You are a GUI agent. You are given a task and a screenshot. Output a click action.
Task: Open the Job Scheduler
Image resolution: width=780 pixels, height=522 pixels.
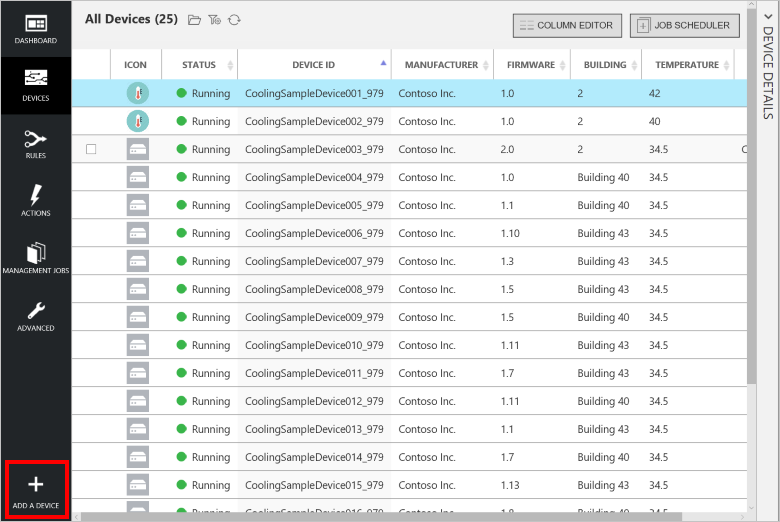pos(684,25)
